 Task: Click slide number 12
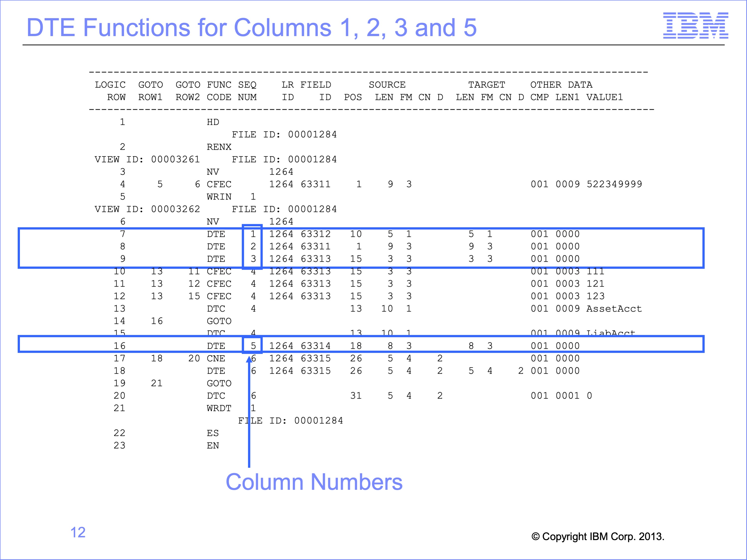point(78,532)
